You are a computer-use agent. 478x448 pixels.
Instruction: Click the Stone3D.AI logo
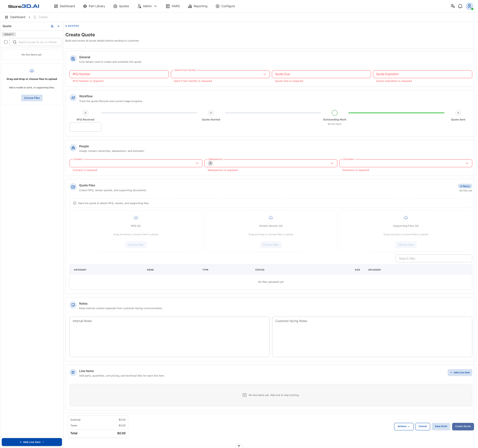24,6
